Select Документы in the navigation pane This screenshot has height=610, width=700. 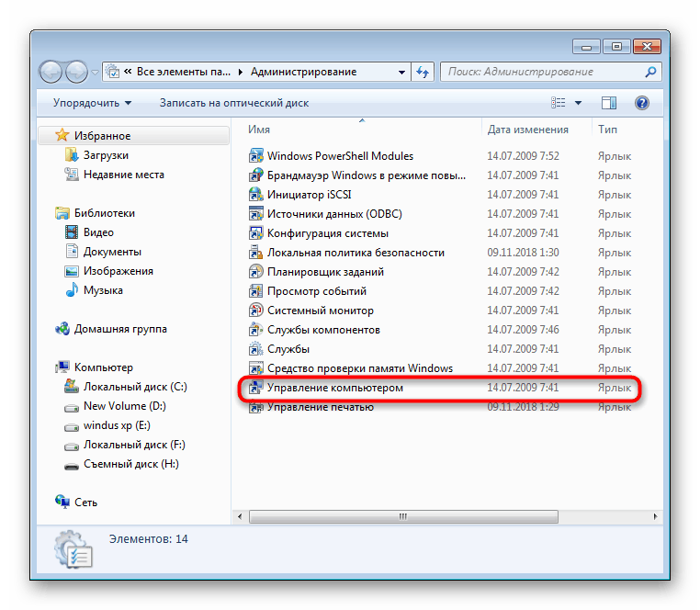click(112, 252)
